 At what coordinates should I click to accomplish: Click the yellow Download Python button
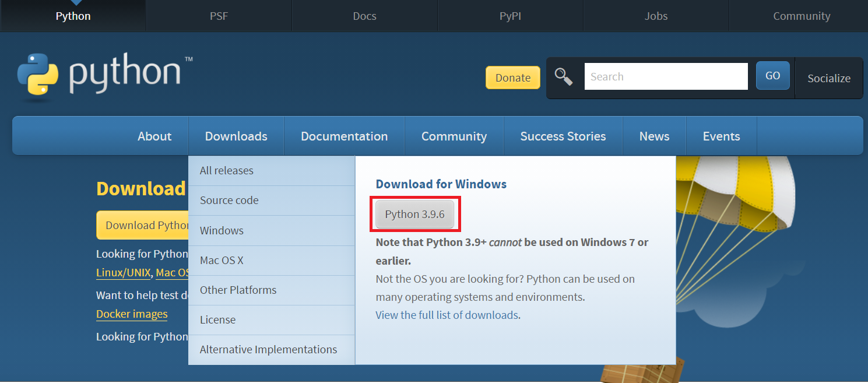point(143,225)
